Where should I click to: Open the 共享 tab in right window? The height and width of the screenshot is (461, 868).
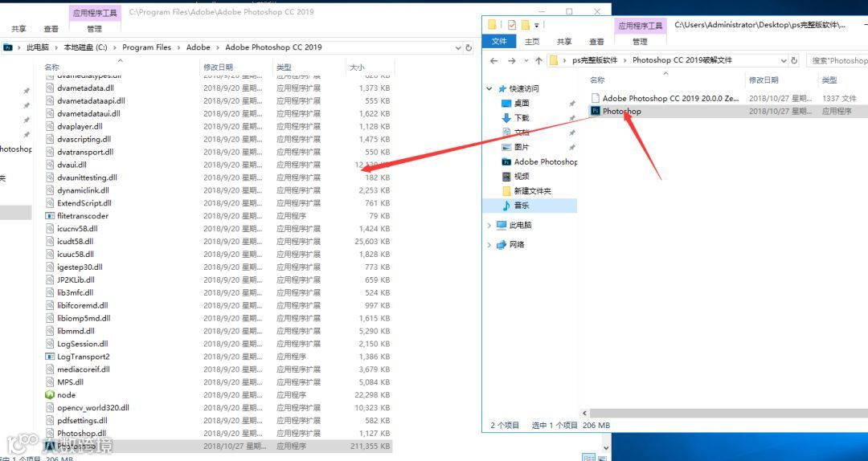pos(564,42)
